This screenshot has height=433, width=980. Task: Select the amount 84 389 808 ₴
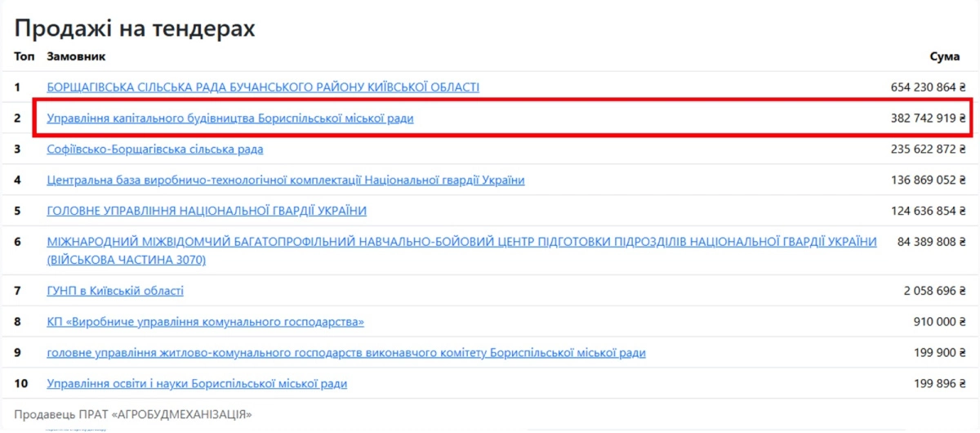coord(932,242)
